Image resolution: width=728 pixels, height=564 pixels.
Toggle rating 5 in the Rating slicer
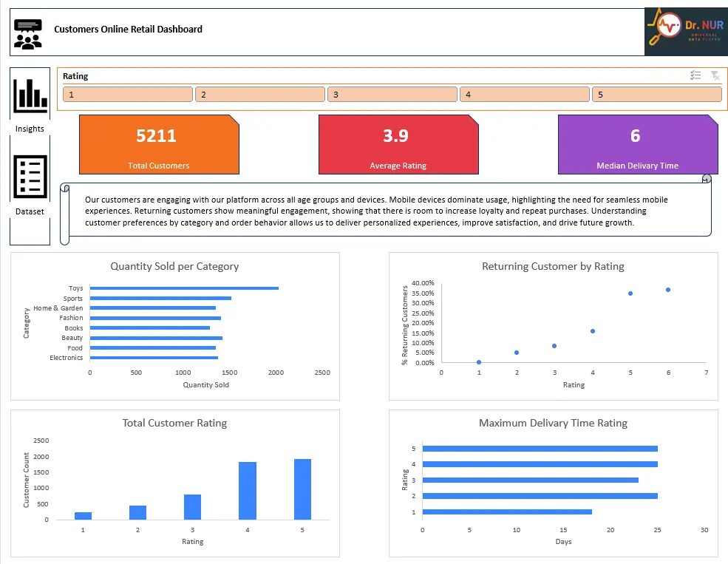(x=656, y=94)
